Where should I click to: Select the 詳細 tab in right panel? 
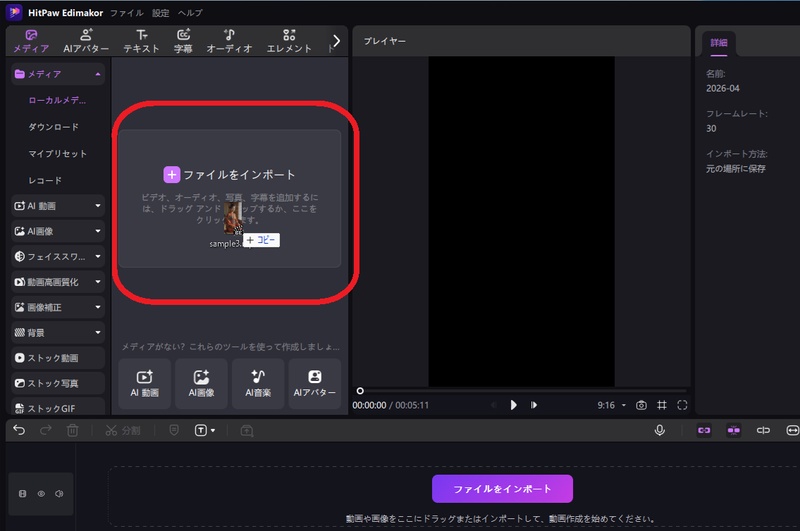(x=719, y=43)
